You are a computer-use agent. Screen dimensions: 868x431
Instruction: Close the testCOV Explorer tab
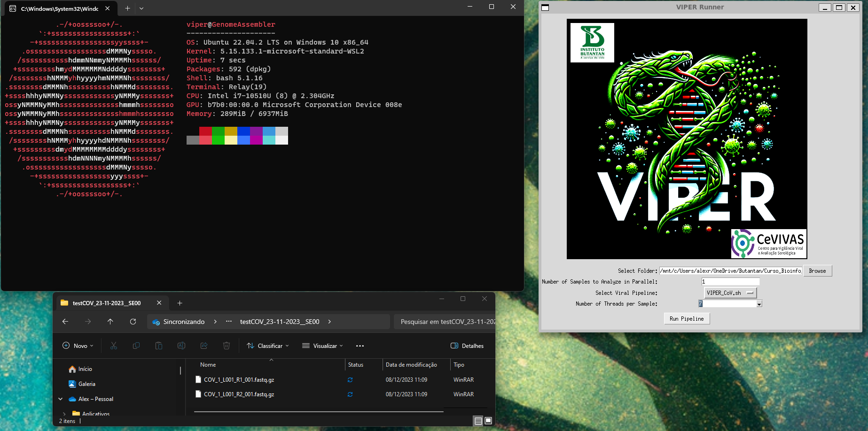click(159, 303)
